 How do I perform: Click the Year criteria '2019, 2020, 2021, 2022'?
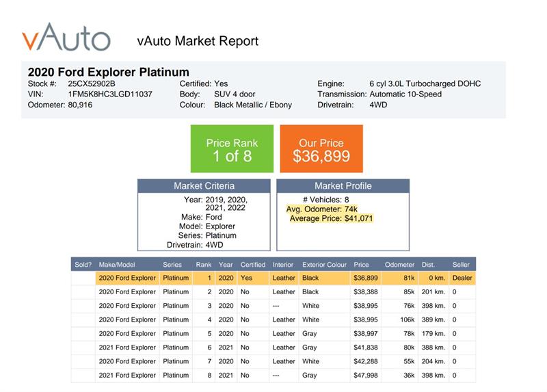click(x=226, y=203)
